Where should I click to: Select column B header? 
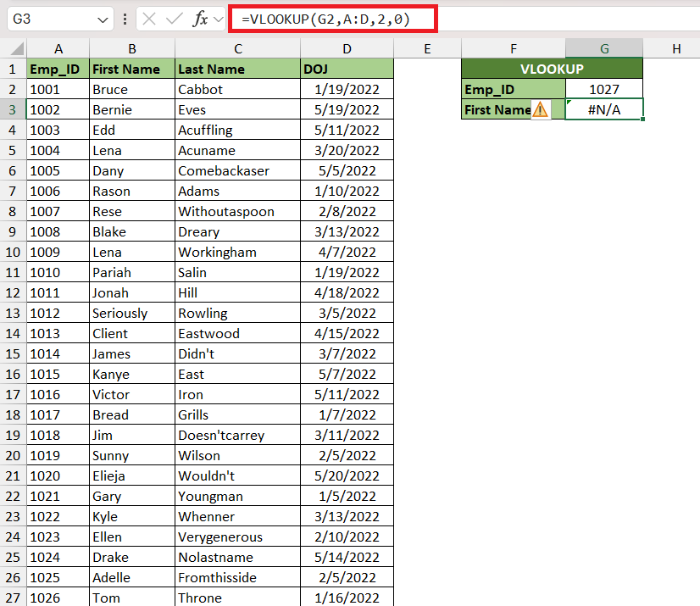click(x=132, y=48)
